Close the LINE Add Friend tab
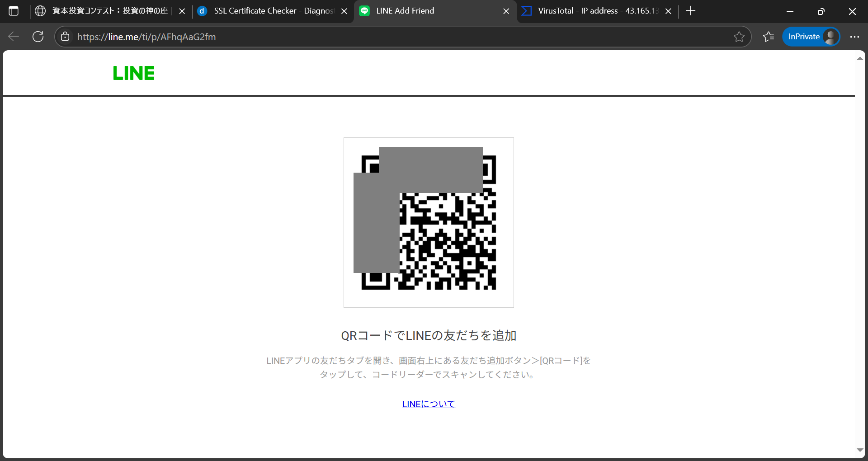Image resolution: width=868 pixels, height=461 pixels. click(x=506, y=11)
